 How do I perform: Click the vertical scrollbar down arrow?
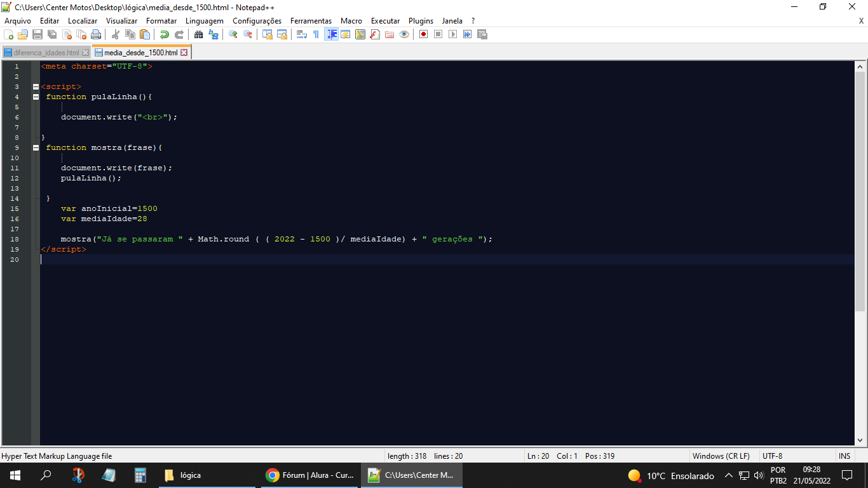860,440
